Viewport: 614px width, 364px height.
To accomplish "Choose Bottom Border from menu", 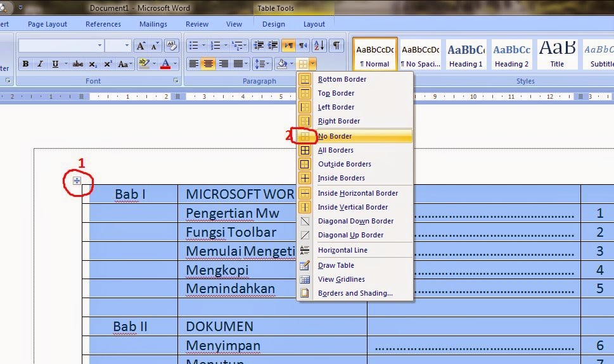I will (355, 79).
